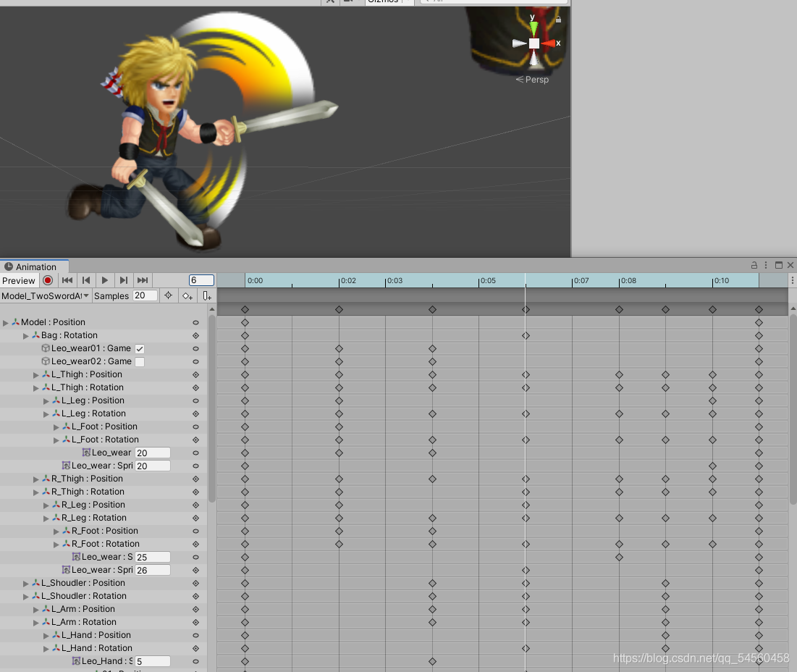Expand L_Shoudler : Position property
This screenshot has height=672, width=797.
coord(26,583)
